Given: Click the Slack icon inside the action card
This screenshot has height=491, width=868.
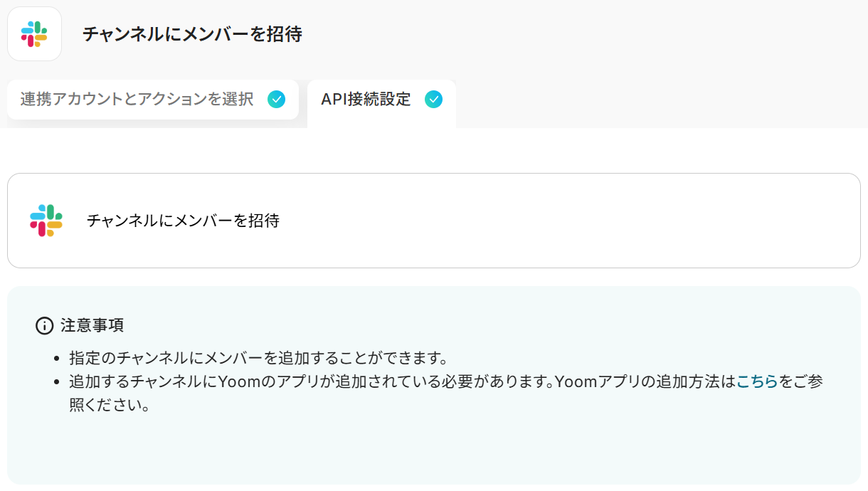Looking at the screenshot, I should [x=46, y=221].
